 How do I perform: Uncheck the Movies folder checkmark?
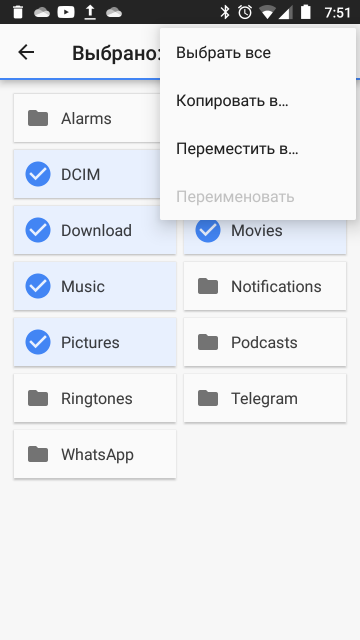208,231
